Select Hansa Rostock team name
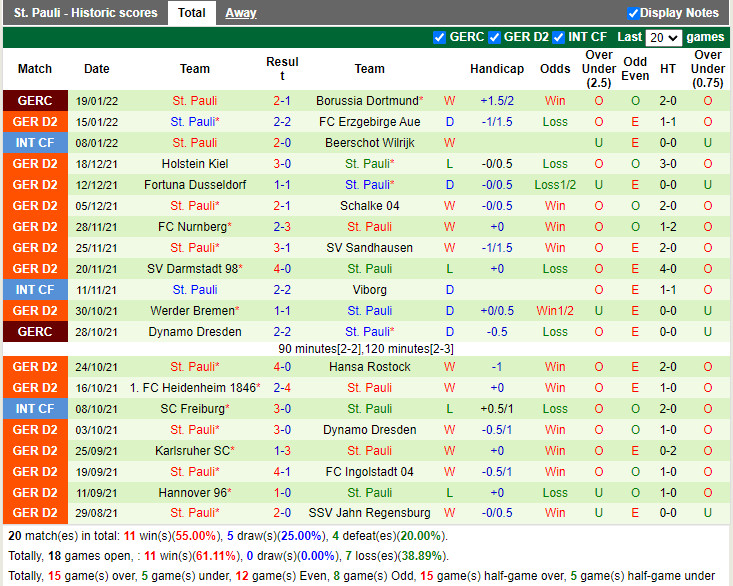733x586 pixels. click(369, 367)
